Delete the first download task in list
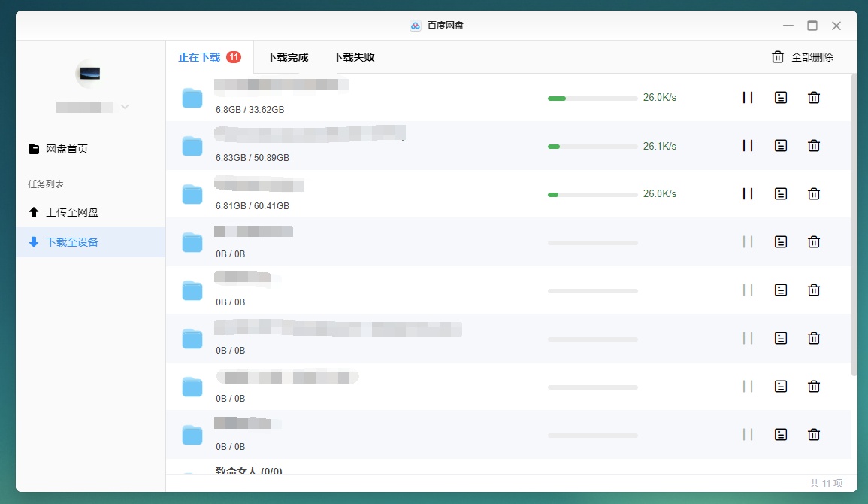The width and height of the screenshot is (868, 504). point(813,98)
